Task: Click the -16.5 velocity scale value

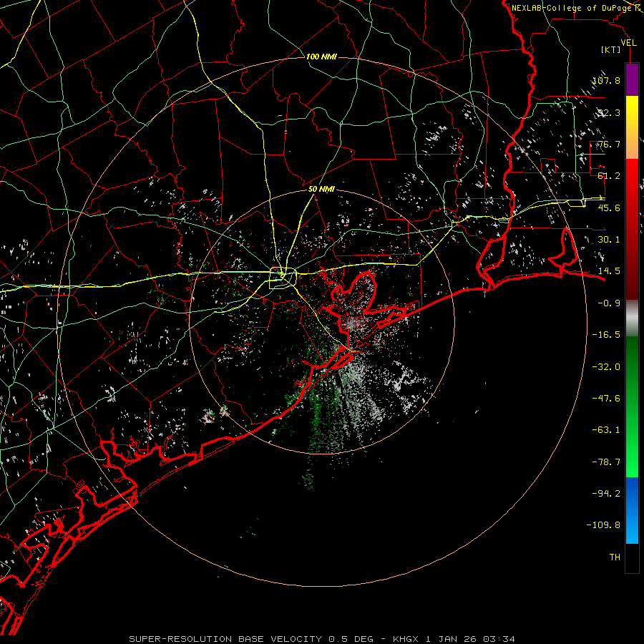Action: pyautogui.click(x=606, y=335)
